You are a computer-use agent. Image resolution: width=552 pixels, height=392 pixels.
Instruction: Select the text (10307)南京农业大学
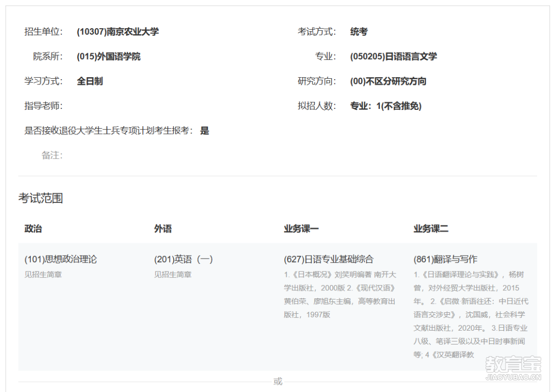118,32
